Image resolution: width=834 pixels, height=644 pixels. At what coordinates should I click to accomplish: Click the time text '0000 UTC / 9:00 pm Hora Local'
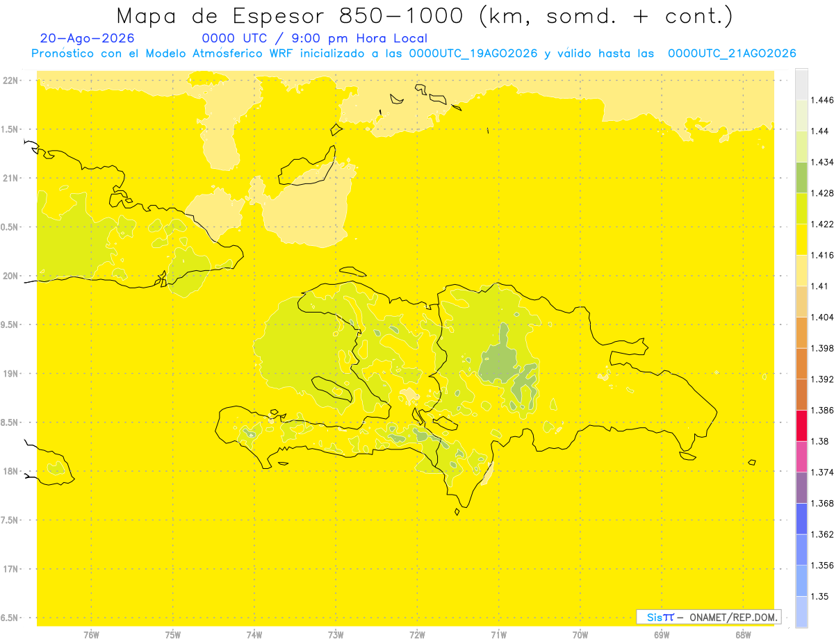coord(315,39)
